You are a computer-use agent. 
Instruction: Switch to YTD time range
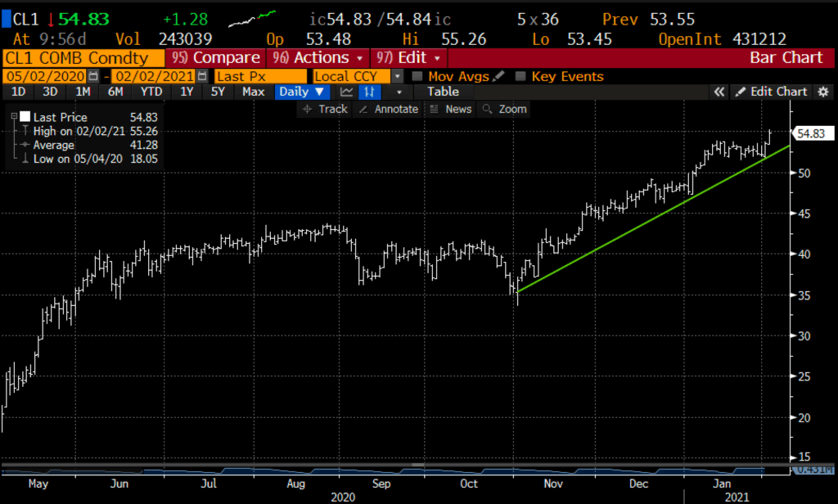point(151,92)
